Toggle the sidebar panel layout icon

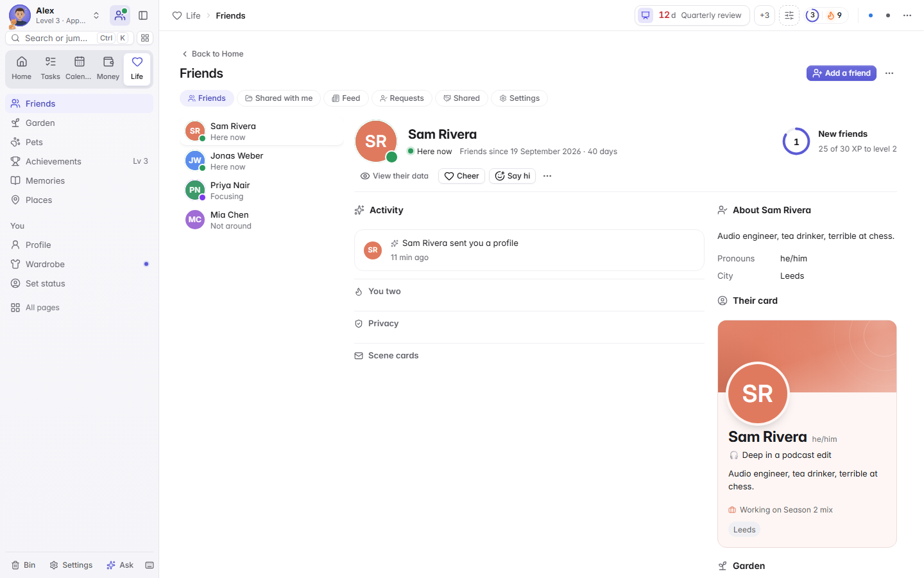143,15
